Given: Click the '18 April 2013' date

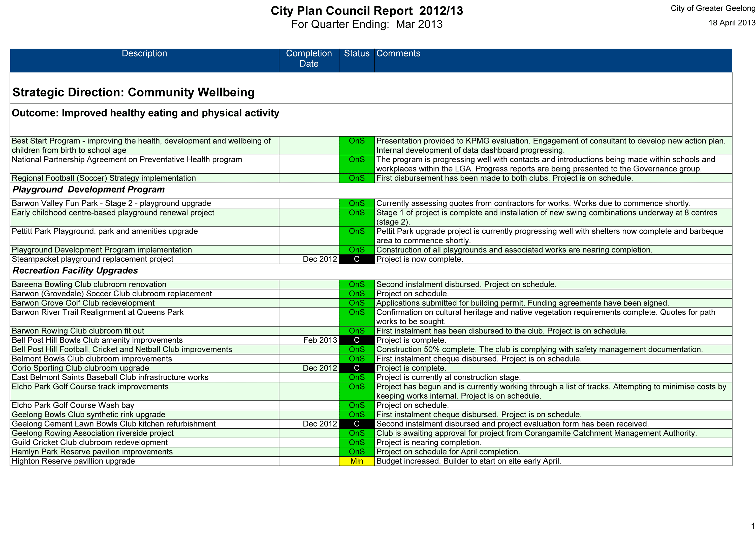Looking at the screenshot, I should point(732,23).
